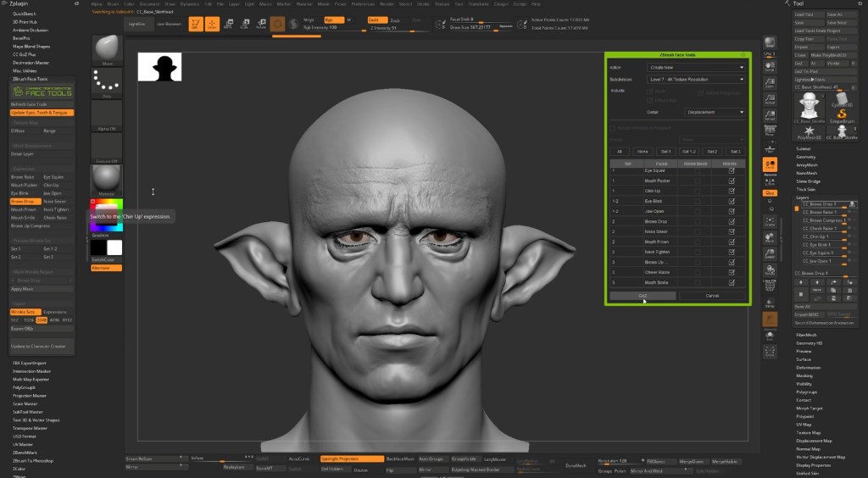The height and width of the screenshot is (478, 868).
Task: Toggle Wrinkle checkbox for Mouth Smile row
Action: [x=732, y=282]
